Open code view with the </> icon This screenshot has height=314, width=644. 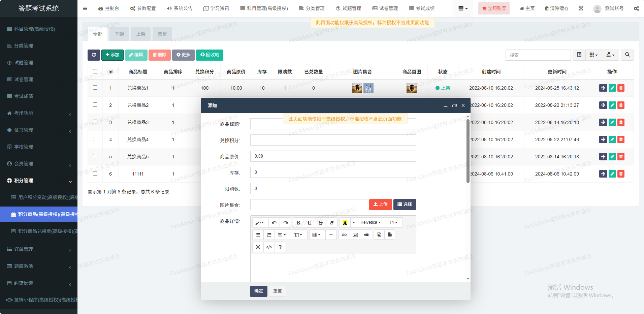[x=269, y=247]
